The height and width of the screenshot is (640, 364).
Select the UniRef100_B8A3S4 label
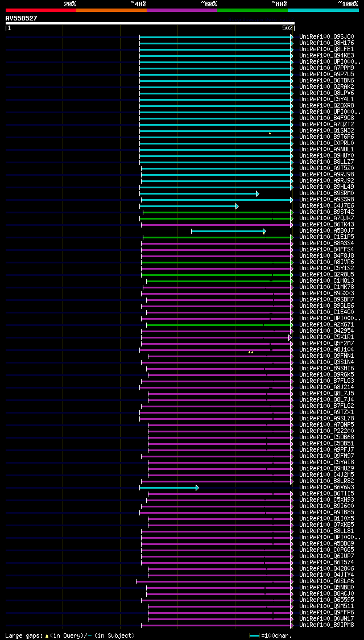tap(326, 243)
